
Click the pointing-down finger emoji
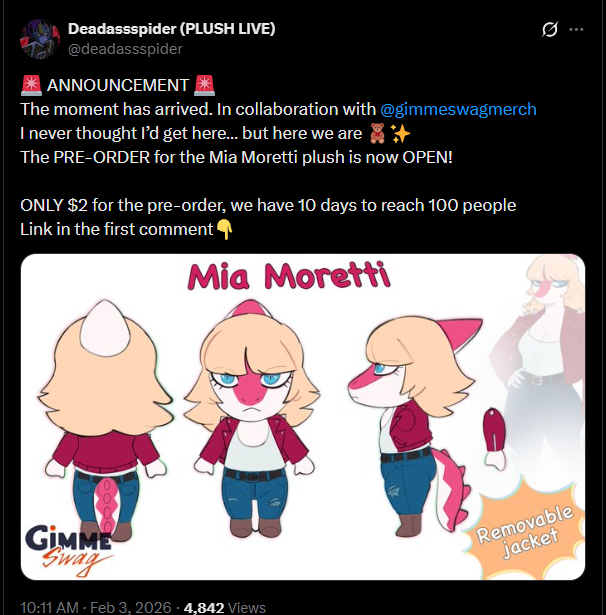tap(224, 229)
